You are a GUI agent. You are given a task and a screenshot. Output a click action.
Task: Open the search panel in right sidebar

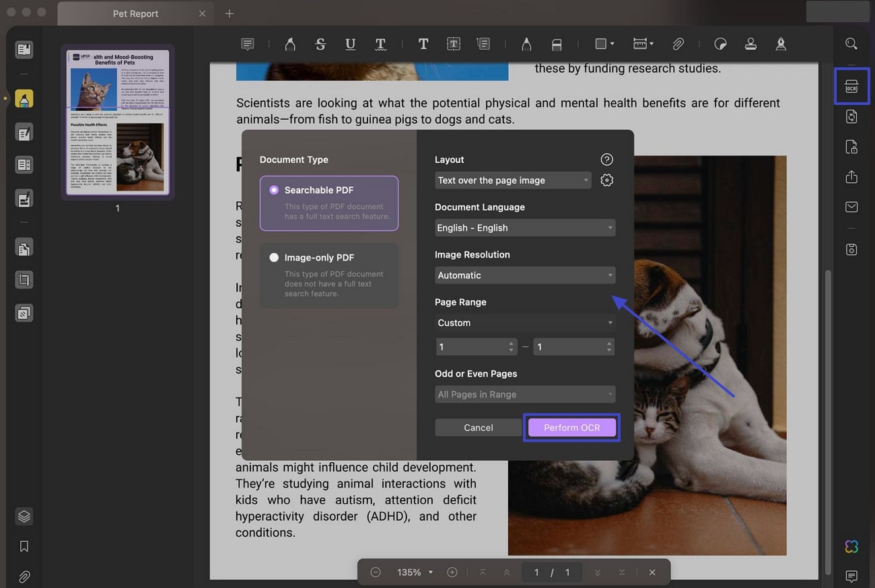point(851,43)
